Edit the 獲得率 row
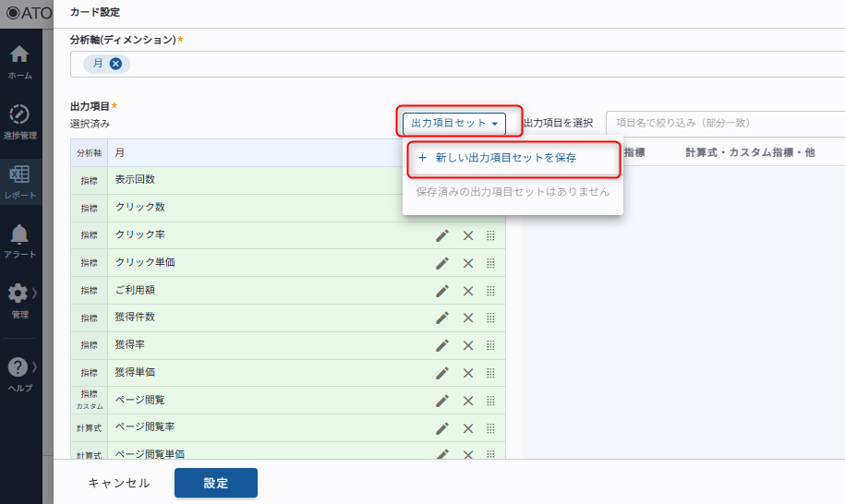The width and height of the screenshot is (845, 504). pyautogui.click(x=442, y=345)
